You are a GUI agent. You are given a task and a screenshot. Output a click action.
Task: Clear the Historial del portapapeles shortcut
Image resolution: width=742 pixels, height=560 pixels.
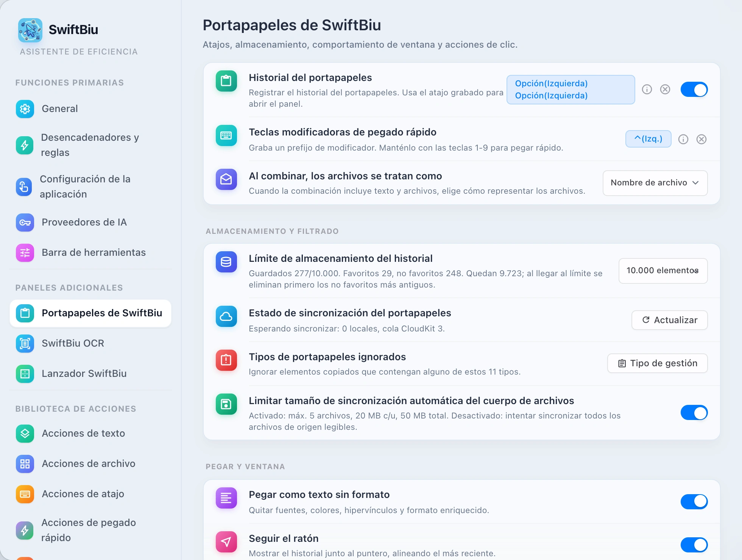[665, 90]
